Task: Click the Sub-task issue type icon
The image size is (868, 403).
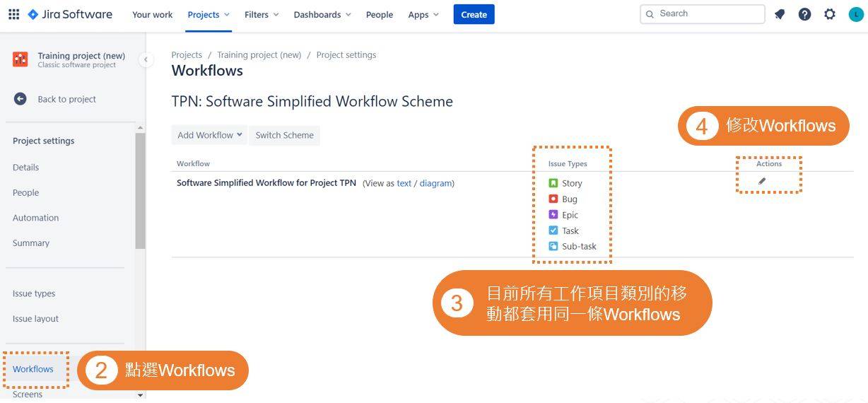Action: point(553,246)
